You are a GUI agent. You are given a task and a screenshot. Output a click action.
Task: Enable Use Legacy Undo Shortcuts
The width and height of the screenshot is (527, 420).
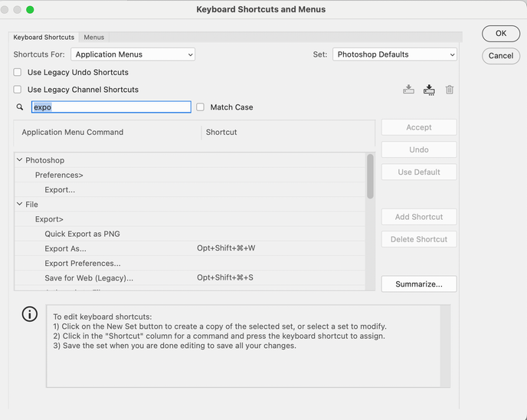(18, 72)
